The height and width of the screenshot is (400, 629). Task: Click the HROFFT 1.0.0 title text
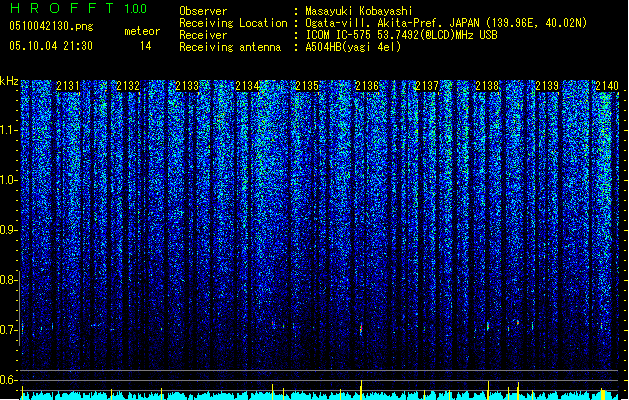(78, 8)
